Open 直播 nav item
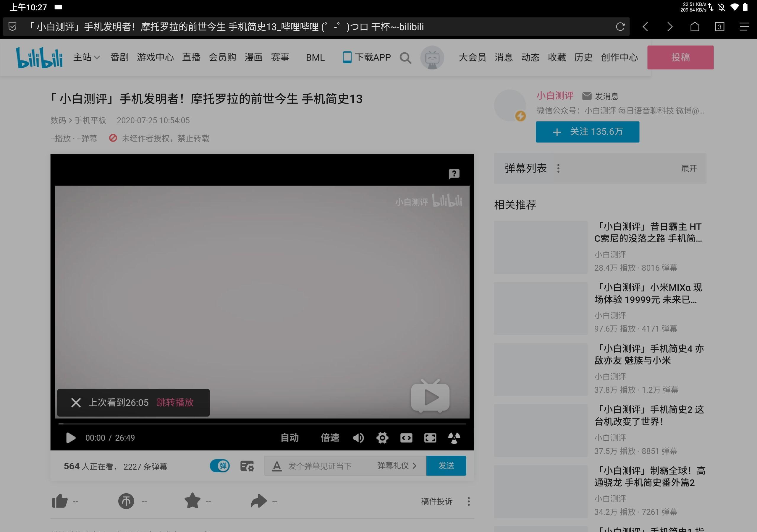 point(191,57)
